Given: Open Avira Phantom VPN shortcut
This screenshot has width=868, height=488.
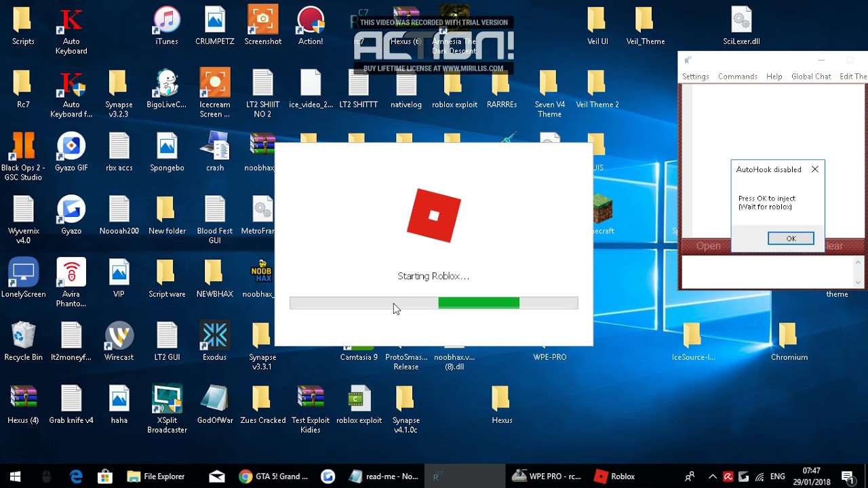Looking at the screenshot, I should [71, 283].
